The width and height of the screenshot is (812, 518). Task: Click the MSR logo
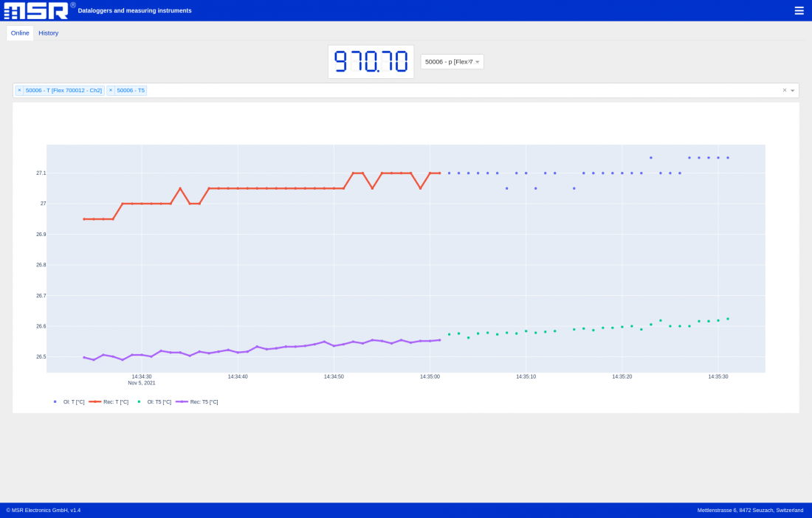[35, 10]
